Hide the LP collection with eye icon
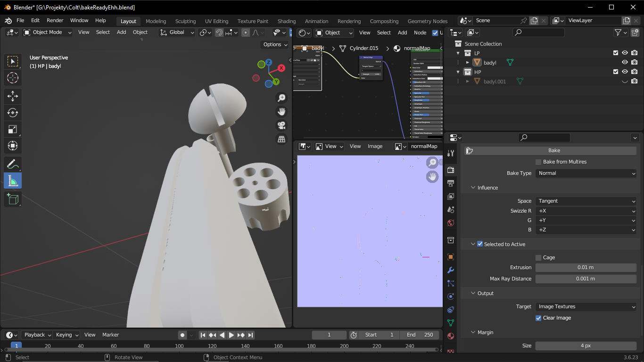644x362 pixels. point(625,53)
